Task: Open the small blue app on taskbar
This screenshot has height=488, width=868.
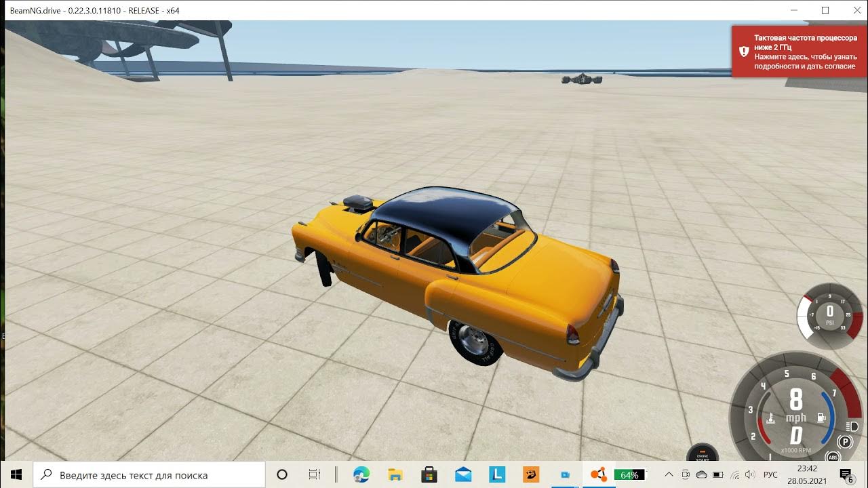Action: pyautogui.click(x=565, y=475)
